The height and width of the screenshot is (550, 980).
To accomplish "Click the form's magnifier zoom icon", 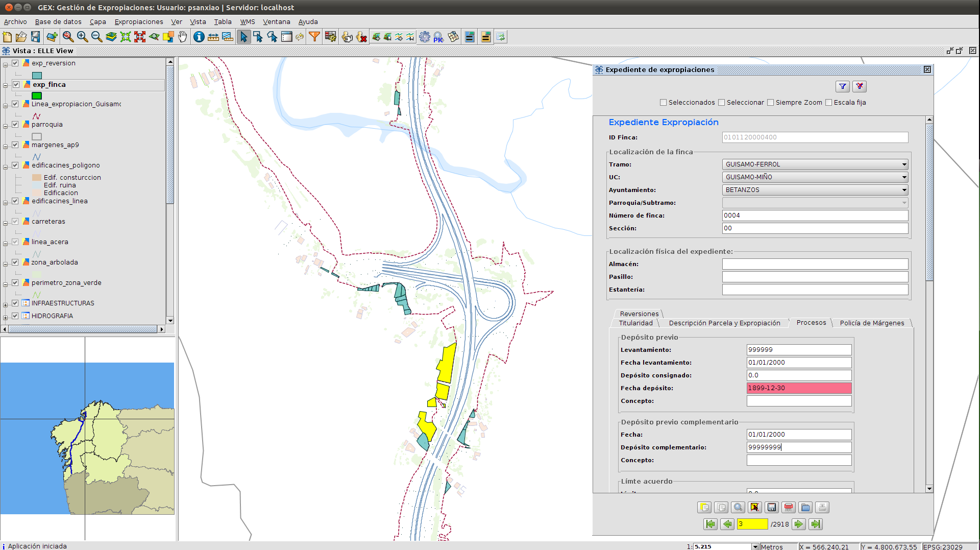I will [738, 507].
